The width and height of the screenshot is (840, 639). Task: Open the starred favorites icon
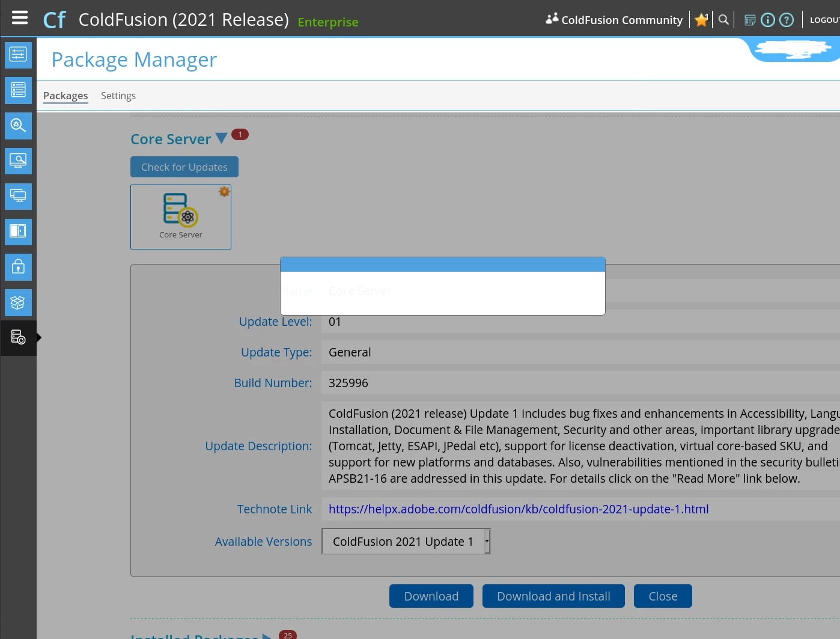click(x=701, y=20)
